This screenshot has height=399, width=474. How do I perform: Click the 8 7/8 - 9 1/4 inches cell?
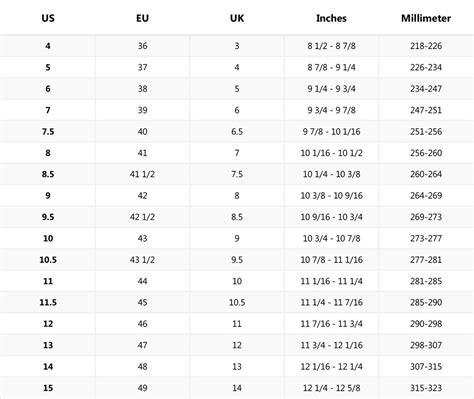pos(331,67)
